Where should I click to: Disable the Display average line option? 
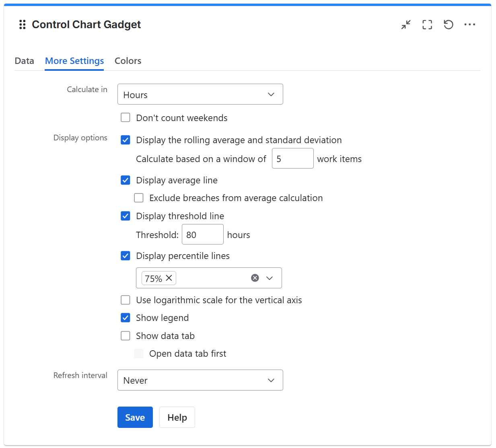(x=126, y=180)
